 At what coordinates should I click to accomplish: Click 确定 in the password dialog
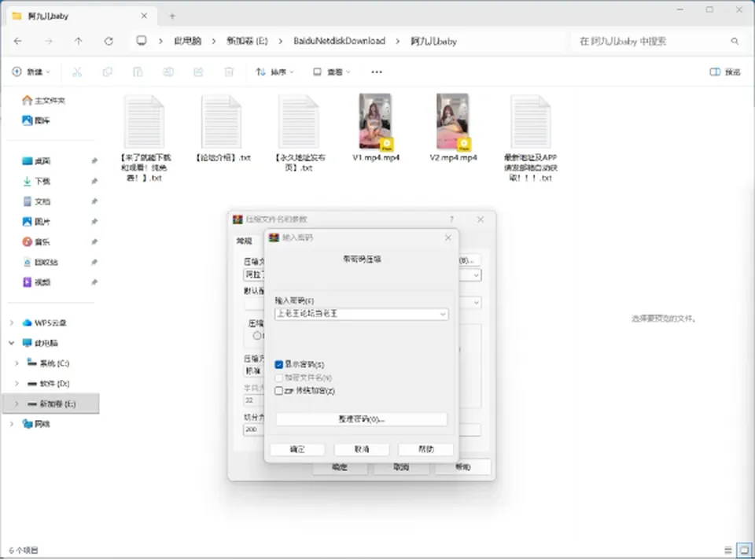pyautogui.click(x=297, y=449)
